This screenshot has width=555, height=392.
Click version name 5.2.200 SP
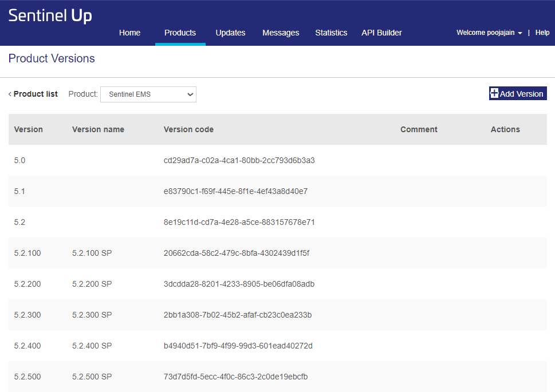click(x=92, y=284)
